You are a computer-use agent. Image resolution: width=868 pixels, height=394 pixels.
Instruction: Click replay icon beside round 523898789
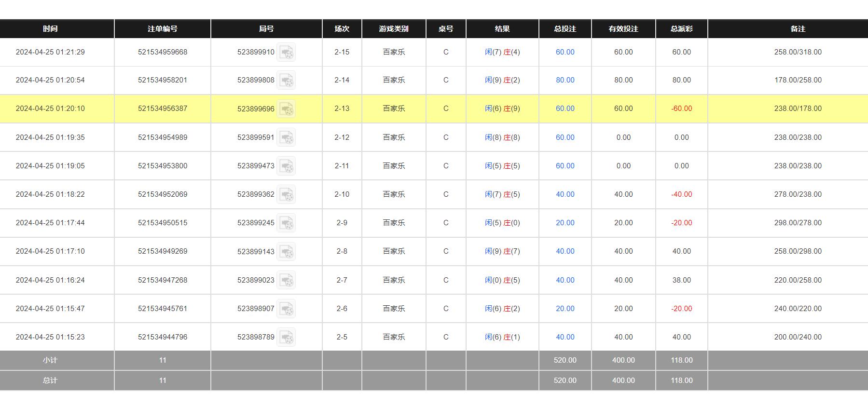pos(286,337)
